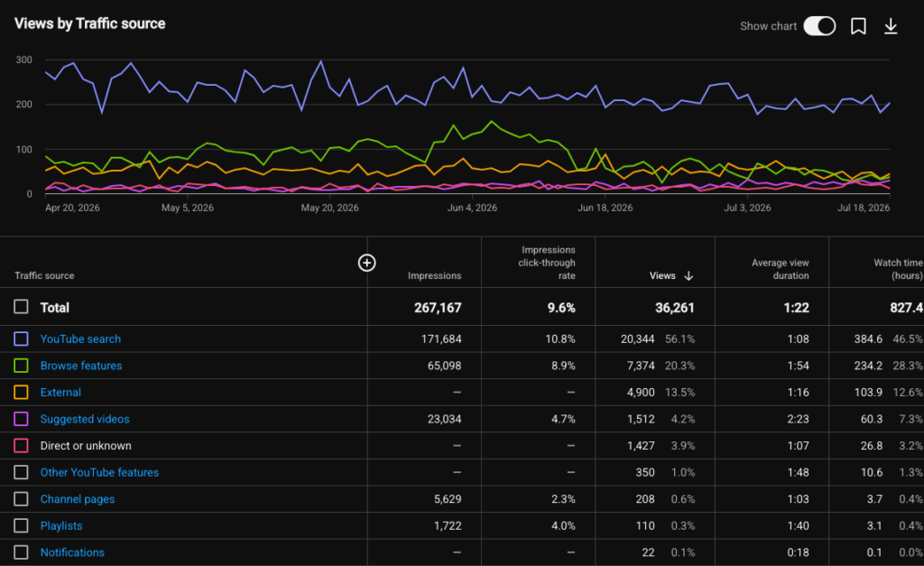This screenshot has width=924, height=566.
Task: Sort by Average view duration header
Action: click(x=781, y=269)
